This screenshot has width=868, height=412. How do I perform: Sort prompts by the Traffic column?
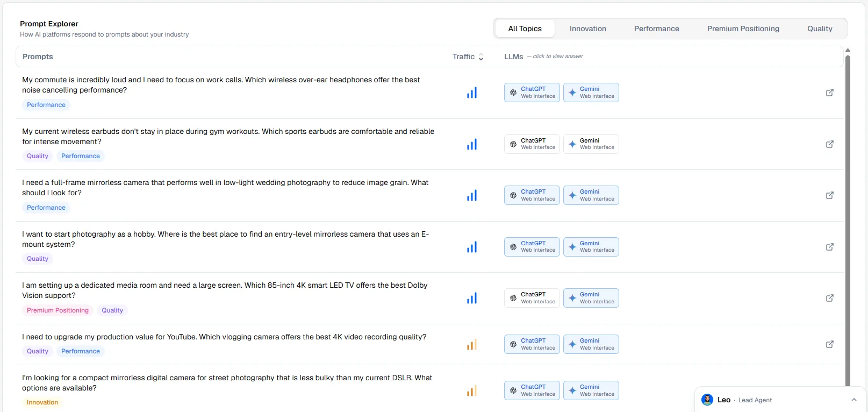(468, 56)
